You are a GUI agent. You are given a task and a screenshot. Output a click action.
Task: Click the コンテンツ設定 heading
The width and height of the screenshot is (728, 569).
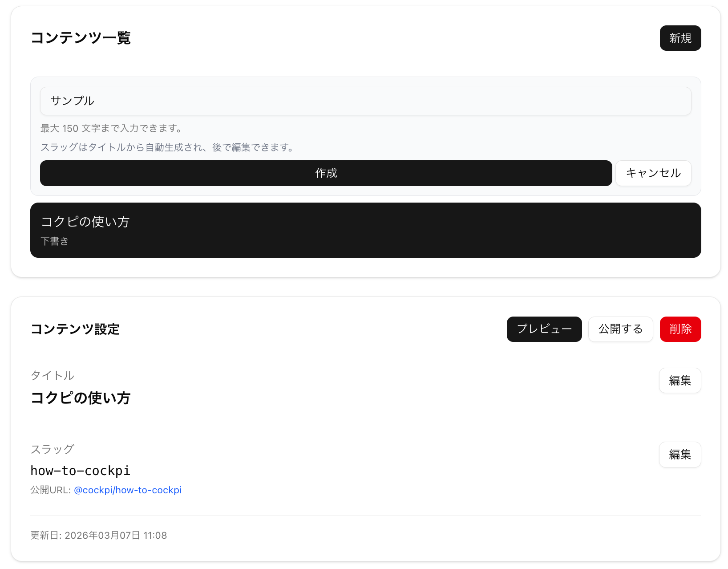[75, 329]
